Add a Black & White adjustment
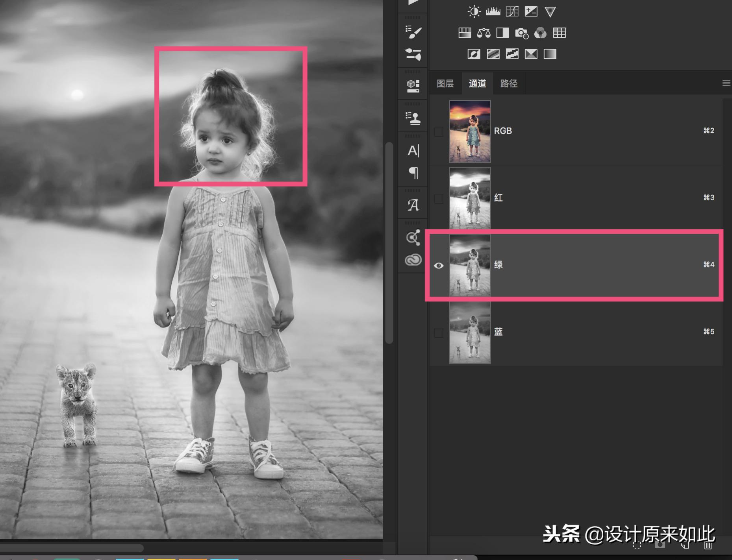This screenshot has width=732, height=560. point(502,33)
